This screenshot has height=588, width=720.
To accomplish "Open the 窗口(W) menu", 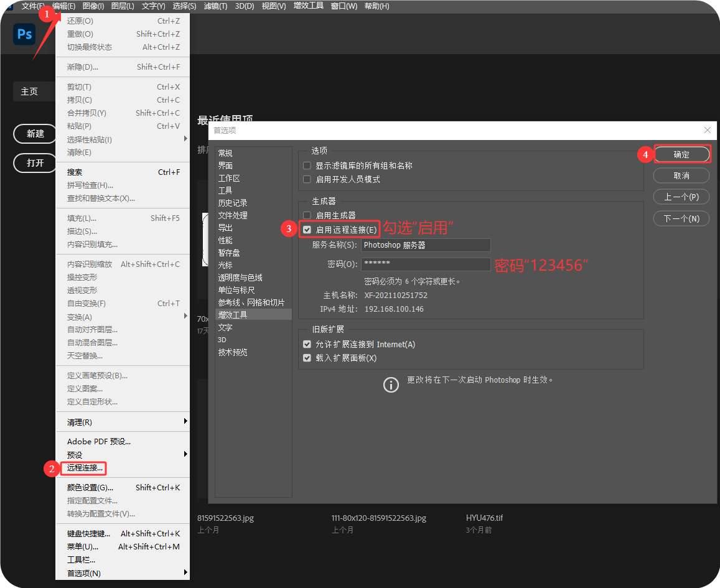I will (x=344, y=6).
